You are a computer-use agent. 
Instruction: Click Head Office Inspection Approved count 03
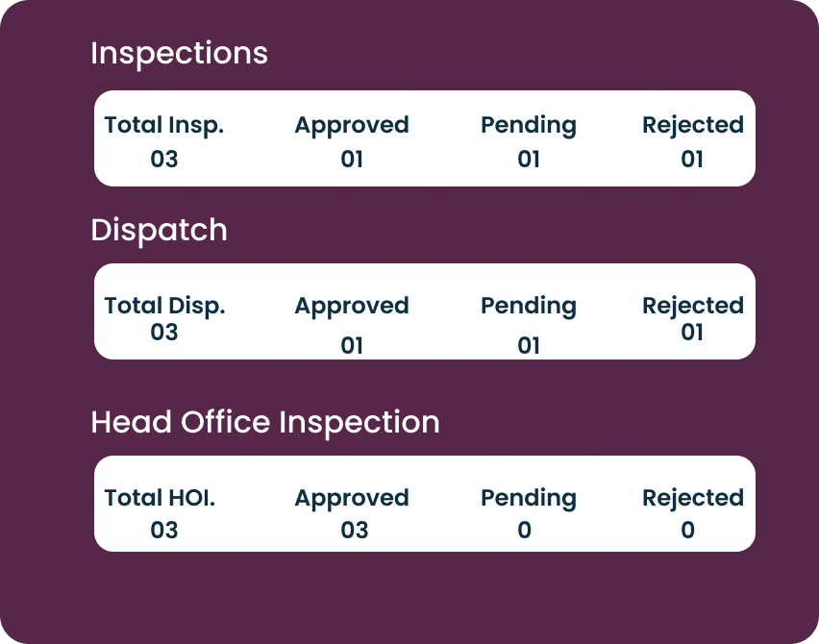pos(355,530)
